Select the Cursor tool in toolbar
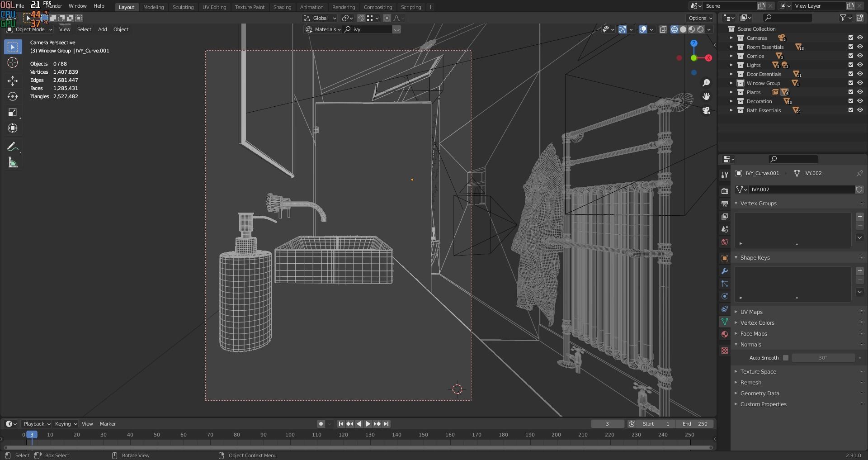Image resolution: width=868 pixels, height=460 pixels. (x=13, y=62)
